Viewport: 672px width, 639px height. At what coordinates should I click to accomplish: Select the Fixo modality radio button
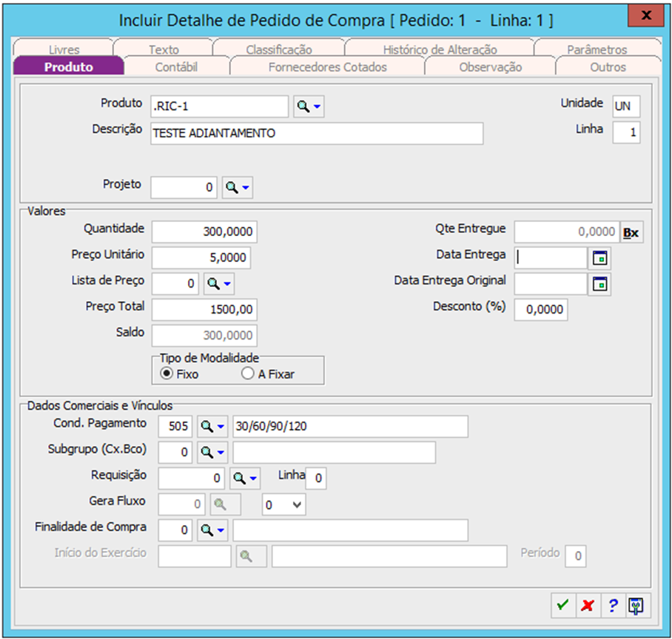[x=167, y=373]
